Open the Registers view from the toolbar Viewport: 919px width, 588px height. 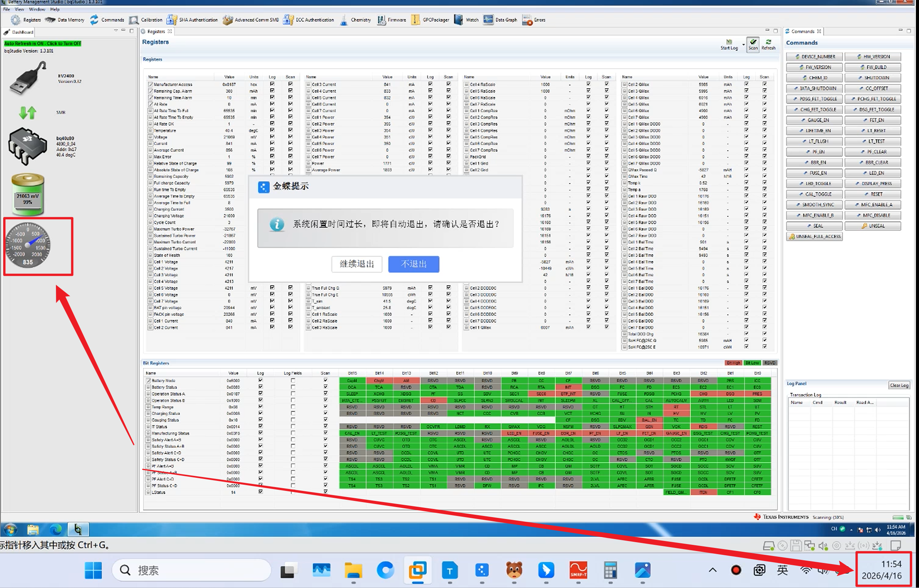pyautogui.click(x=26, y=20)
